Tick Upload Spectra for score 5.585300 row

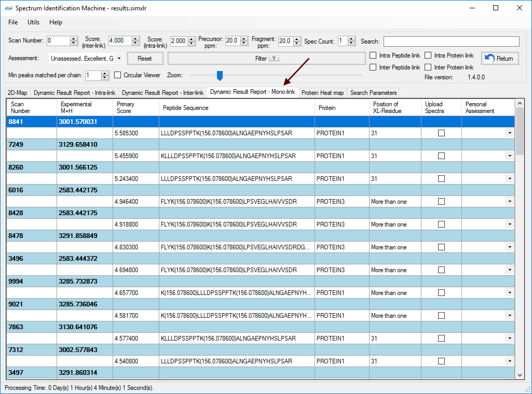441,133
